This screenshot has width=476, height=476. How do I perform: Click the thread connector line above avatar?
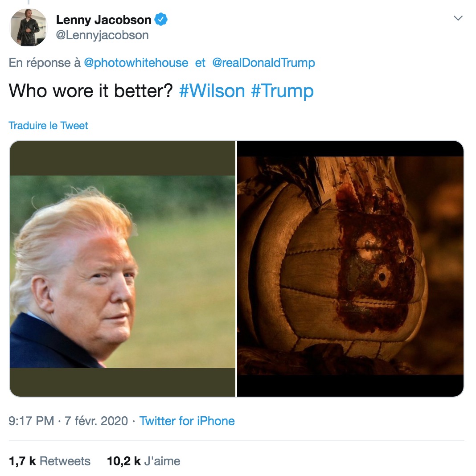(29, 2)
